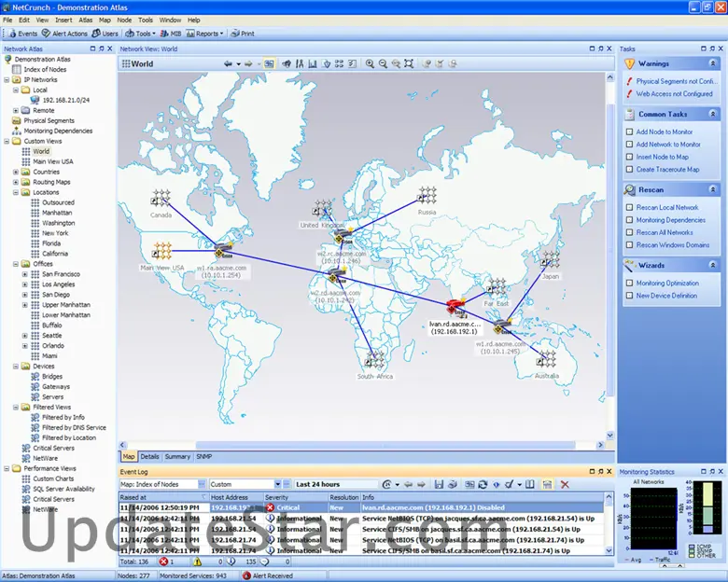Click the Print toolbar button
This screenshot has height=582, width=728.
tap(243, 34)
